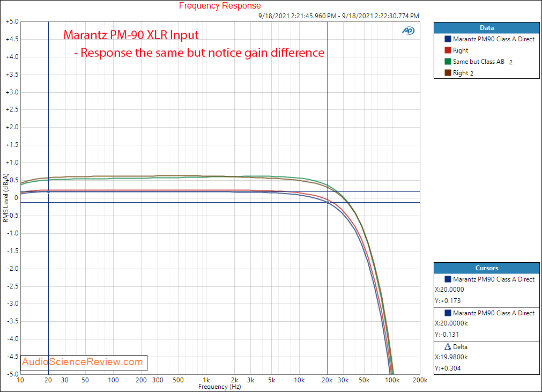Click the green Same but Class AB swatch
This screenshot has height=392, width=542.
(448, 62)
